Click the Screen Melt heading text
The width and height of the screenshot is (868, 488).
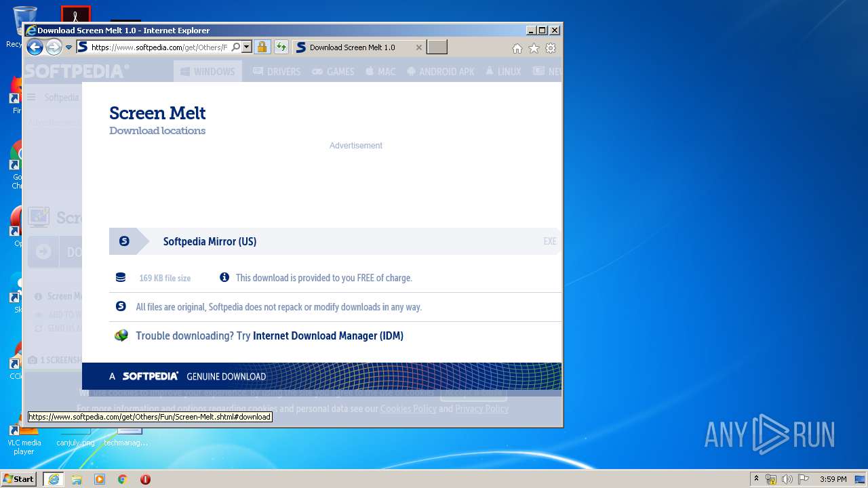pyautogui.click(x=157, y=113)
